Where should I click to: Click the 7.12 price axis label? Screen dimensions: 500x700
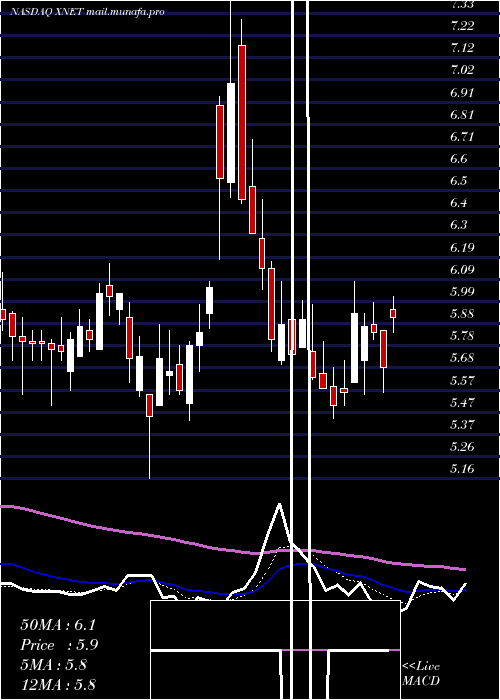pyautogui.click(x=462, y=48)
